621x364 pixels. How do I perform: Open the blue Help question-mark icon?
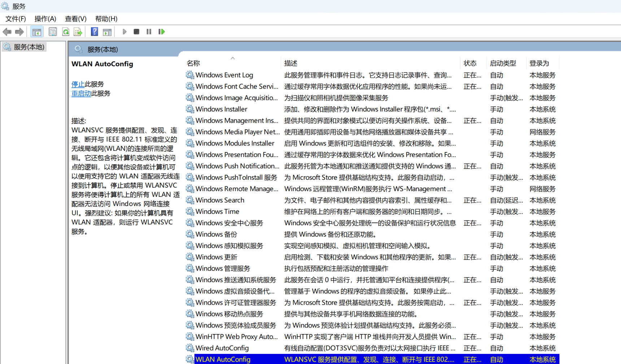[x=95, y=32]
